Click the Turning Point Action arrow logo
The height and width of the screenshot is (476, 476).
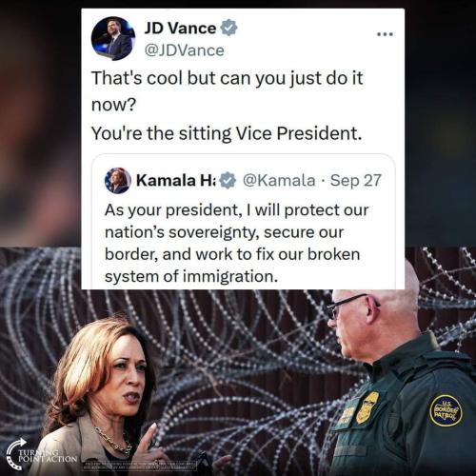tap(16, 453)
